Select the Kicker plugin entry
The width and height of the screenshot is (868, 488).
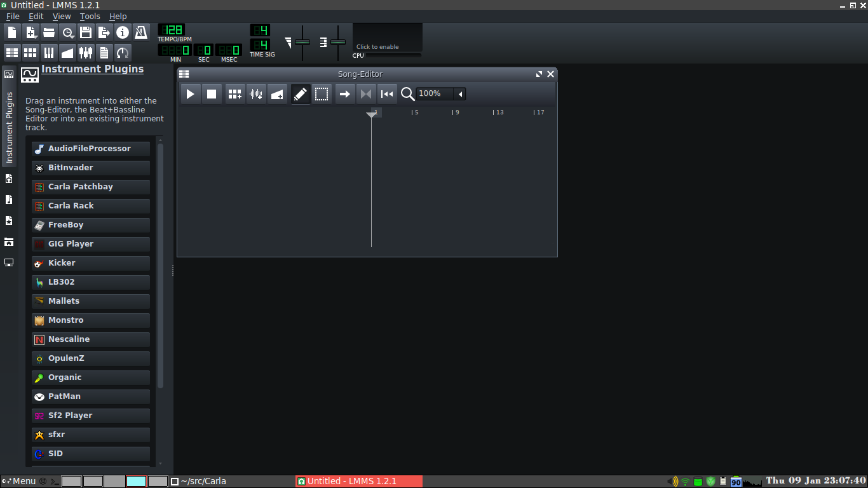(x=91, y=263)
